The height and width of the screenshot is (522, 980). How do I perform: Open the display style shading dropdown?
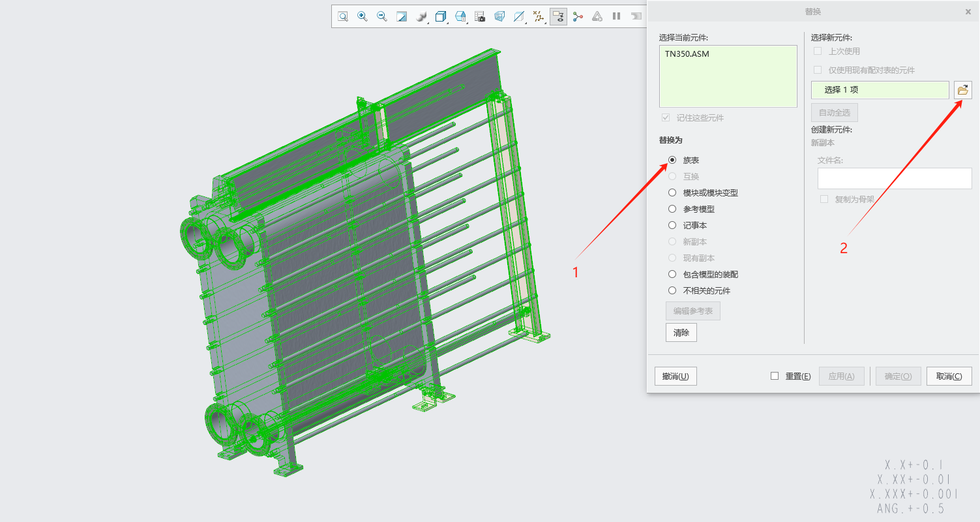pyautogui.click(x=422, y=16)
